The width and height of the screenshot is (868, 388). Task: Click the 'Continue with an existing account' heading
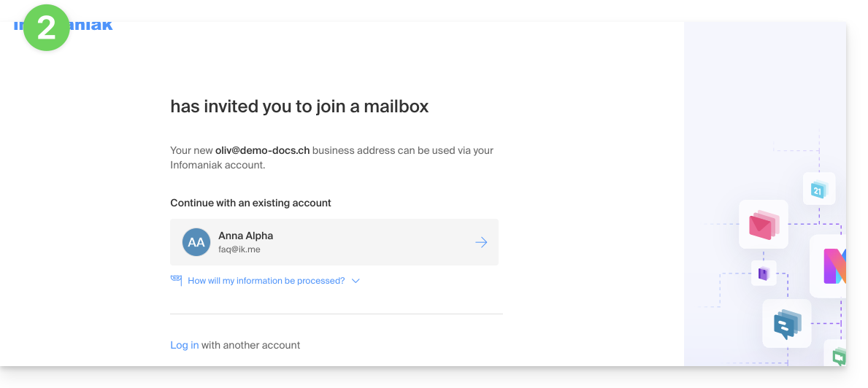point(250,203)
